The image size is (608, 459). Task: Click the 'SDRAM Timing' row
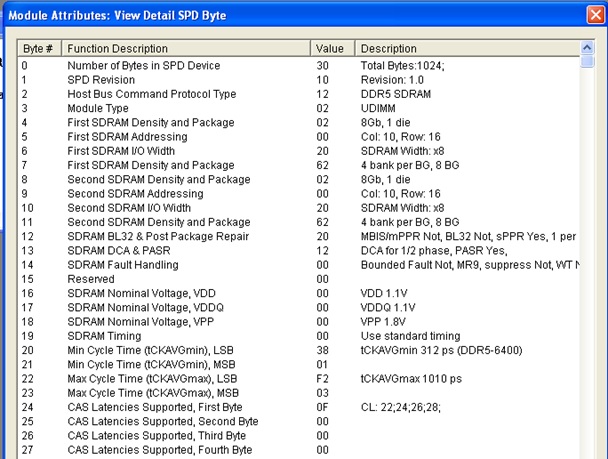pos(299,336)
